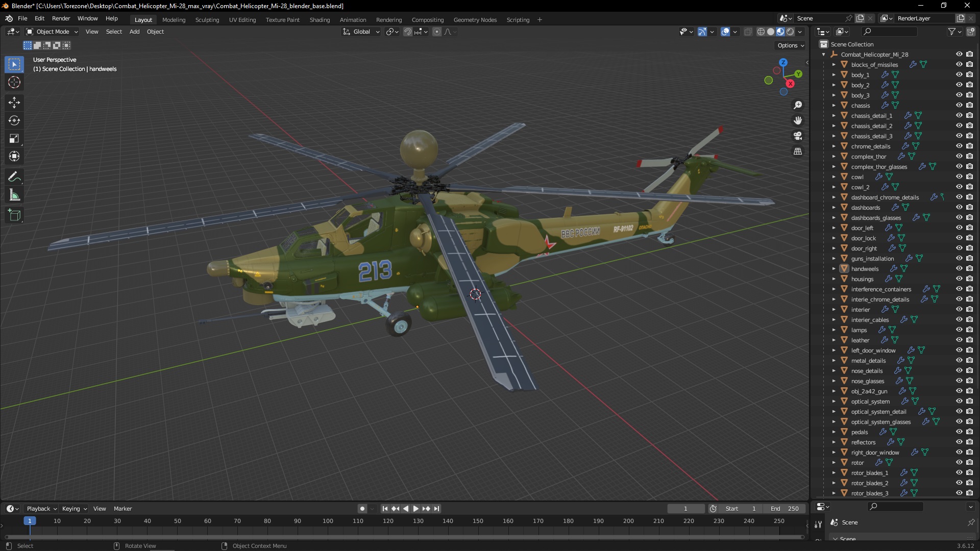Switch to wireframe viewport shading
This screenshot has width=980, height=551.
(x=761, y=32)
